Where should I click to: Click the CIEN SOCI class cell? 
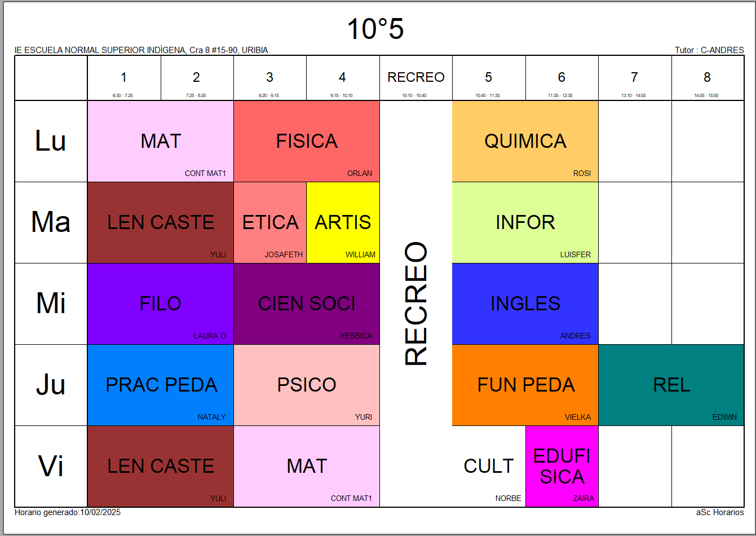click(x=307, y=304)
